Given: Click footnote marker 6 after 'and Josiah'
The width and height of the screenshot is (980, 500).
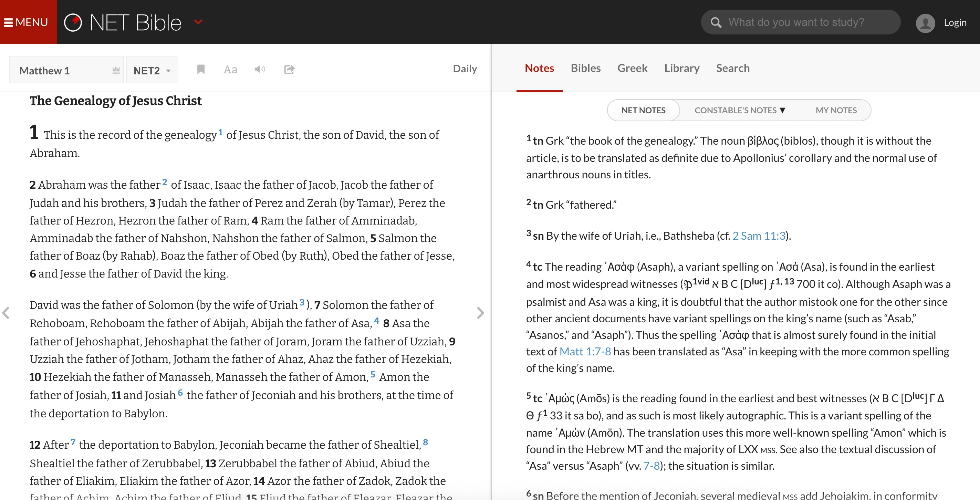Looking at the screenshot, I should tap(180, 392).
